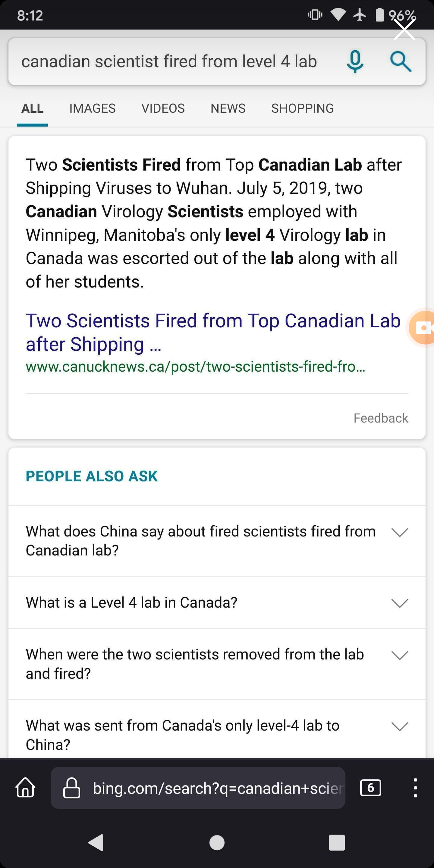434x868 pixels.
Task: Open the Videos results tab
Action: [163, 108]
